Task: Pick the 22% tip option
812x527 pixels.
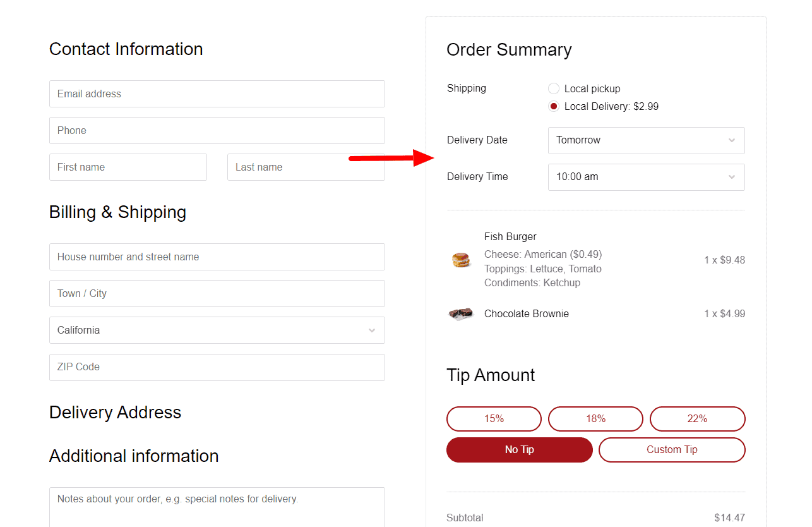Action: click(x=697, y=418)
